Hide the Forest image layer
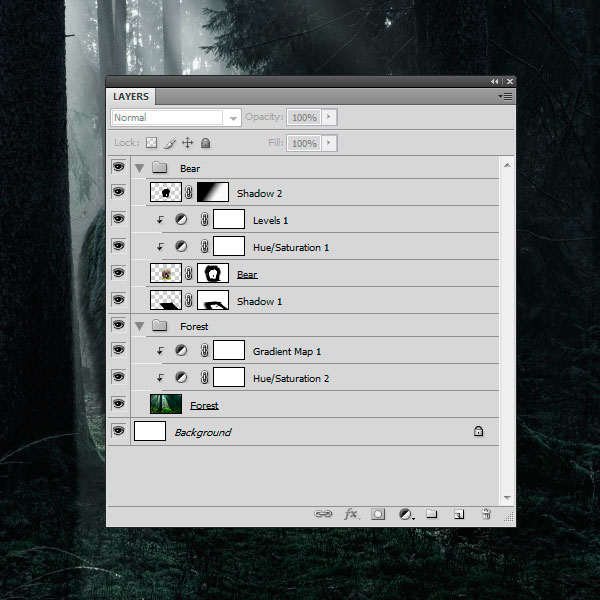This screenshot has height=600, width=600. click(x=119, y=404)
